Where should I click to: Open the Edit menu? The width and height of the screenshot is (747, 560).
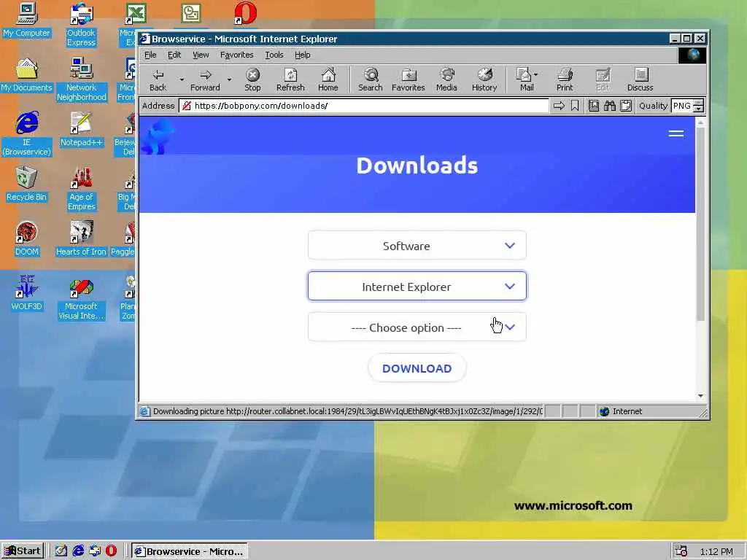coord(174,55)
